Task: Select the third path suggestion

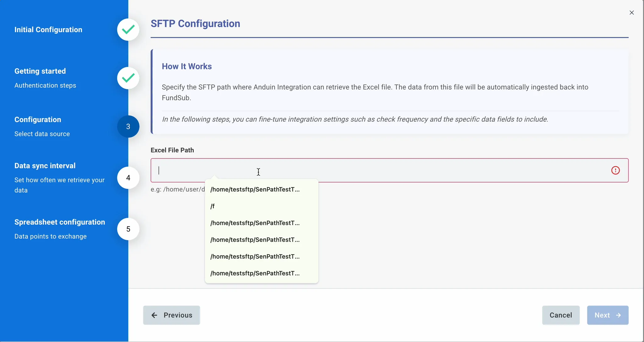Action: 255,223
